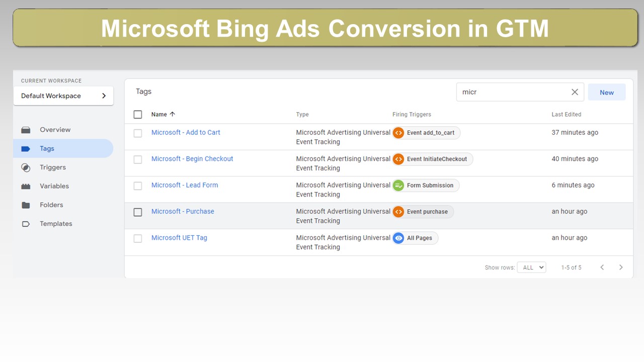Click the 37 minutes ago cell
The height and width of the screenshot is (362, 644).
[575, 132]
